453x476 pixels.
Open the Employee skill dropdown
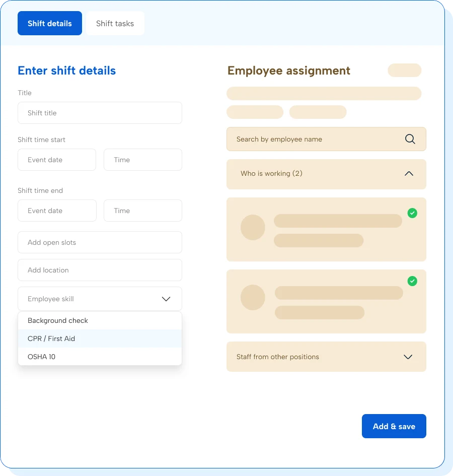pos(100,299)
